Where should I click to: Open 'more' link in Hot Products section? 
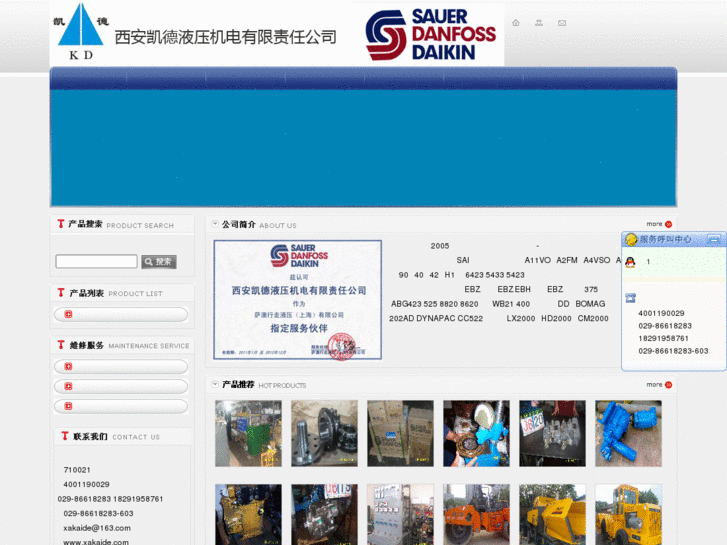tap(654, 385)
